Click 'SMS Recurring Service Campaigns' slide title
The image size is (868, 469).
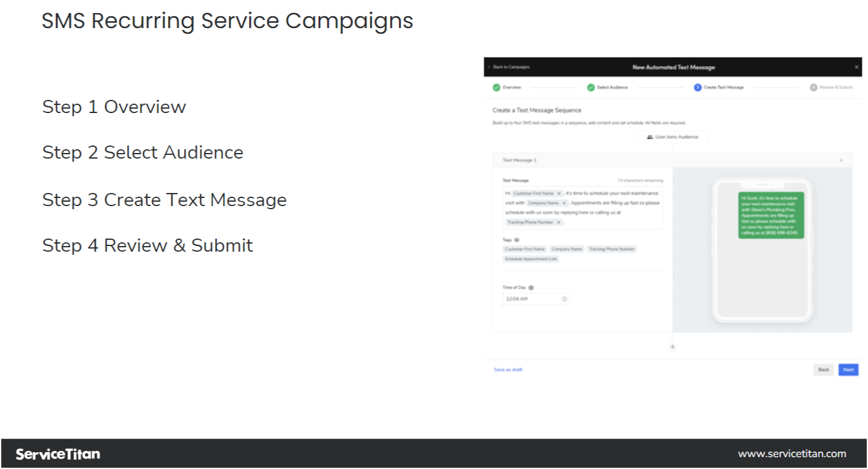click(x=228, y=21)
